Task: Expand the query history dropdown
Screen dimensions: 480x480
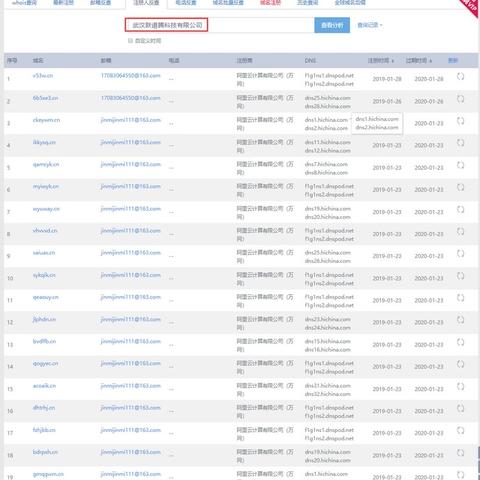Action: 370,25
